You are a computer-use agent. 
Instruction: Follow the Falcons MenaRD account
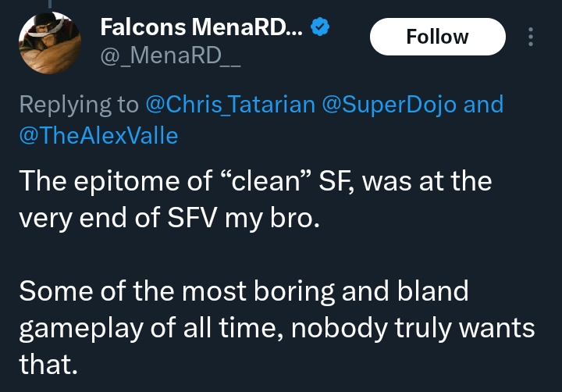438,37
